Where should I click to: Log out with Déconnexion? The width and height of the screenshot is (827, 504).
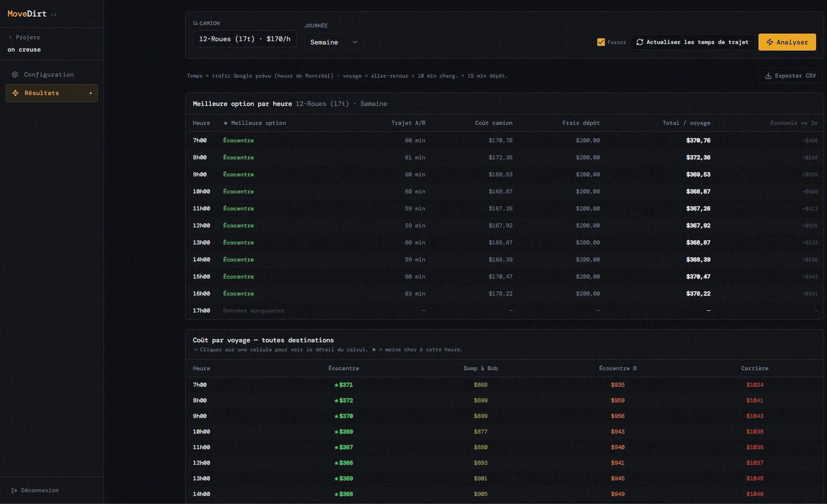[35, 490]
